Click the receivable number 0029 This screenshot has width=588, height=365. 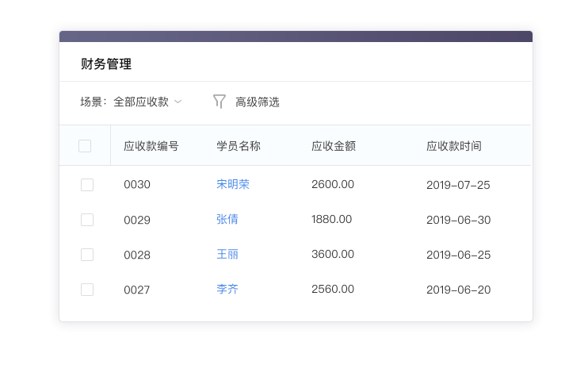click(137, 220)
